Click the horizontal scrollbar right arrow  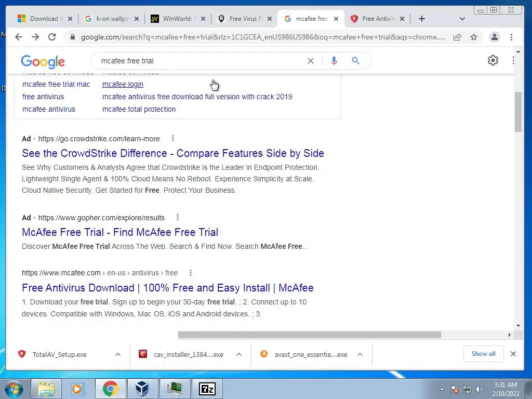click(509, 335)
